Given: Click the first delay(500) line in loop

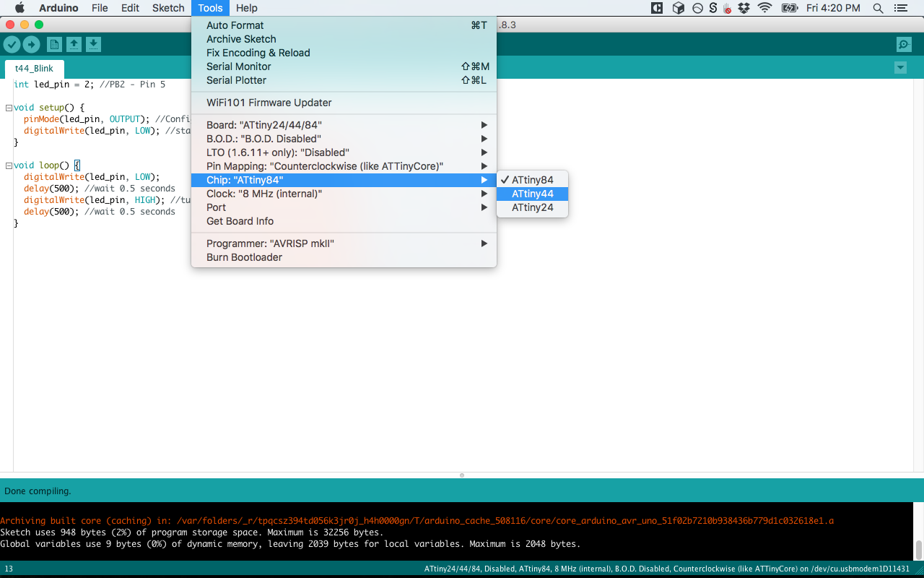Looking at the screenshot, I should (100, 189).
